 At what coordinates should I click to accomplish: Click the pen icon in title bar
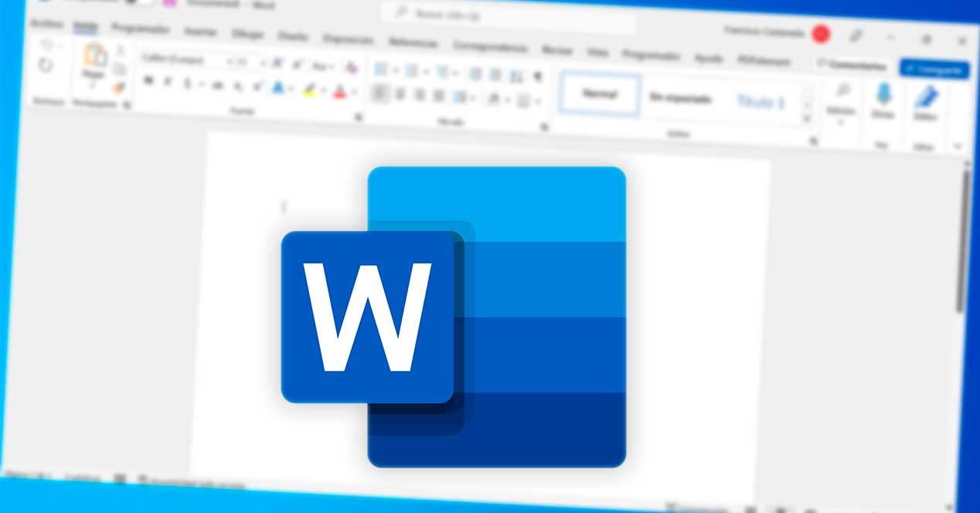coord(856,36)
